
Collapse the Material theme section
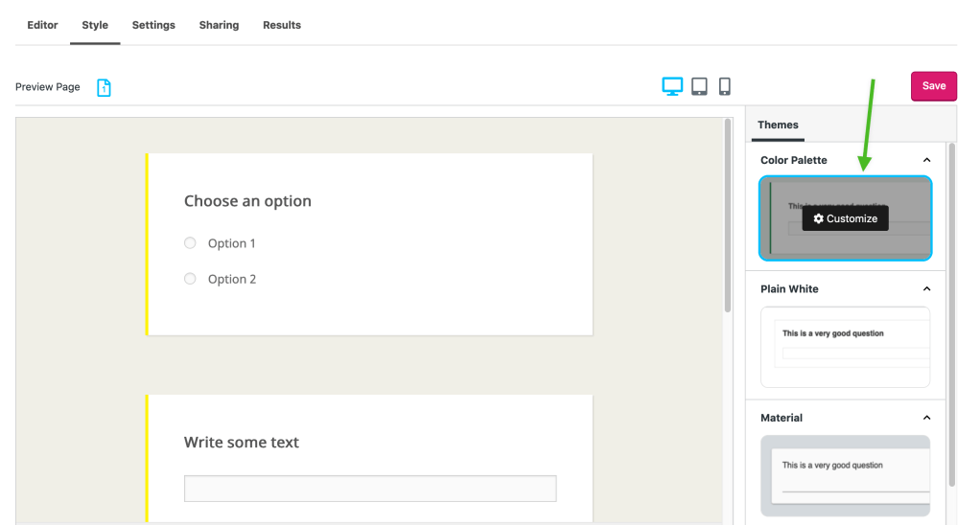point(926,418)
